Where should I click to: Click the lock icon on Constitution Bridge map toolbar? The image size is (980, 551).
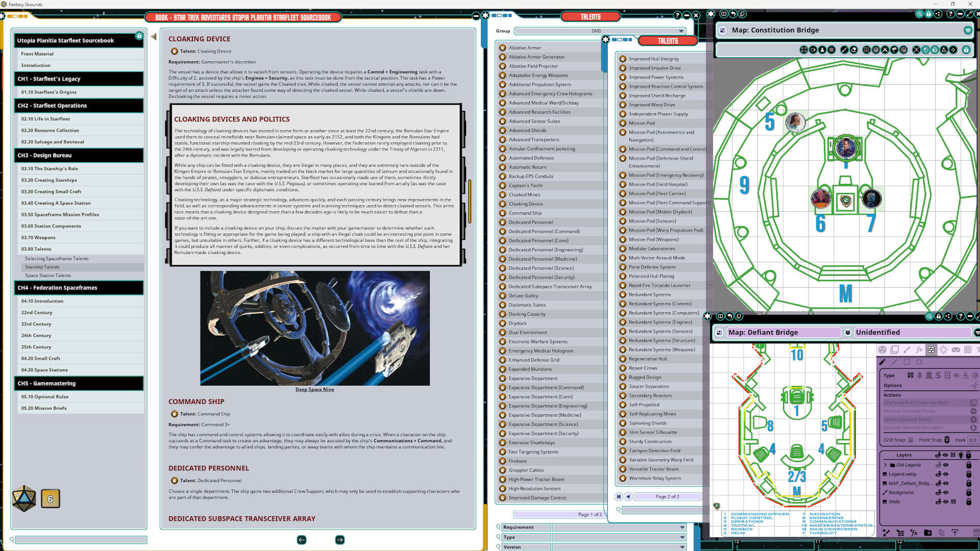pyautogui.click(x=966, y=50)
